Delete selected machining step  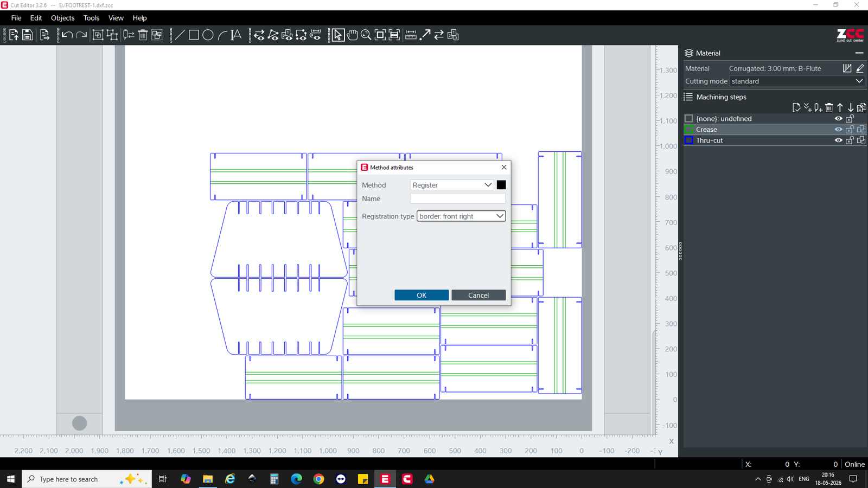[829, 107]
